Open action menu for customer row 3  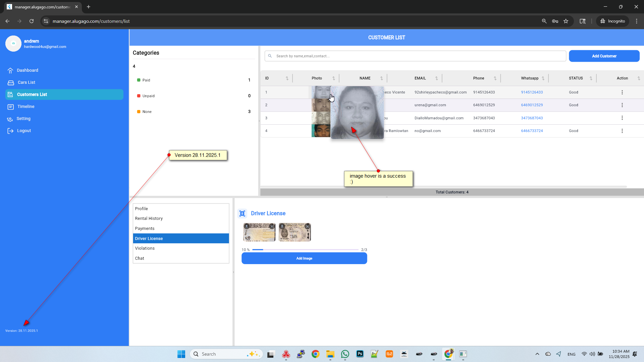pos(622,118)
